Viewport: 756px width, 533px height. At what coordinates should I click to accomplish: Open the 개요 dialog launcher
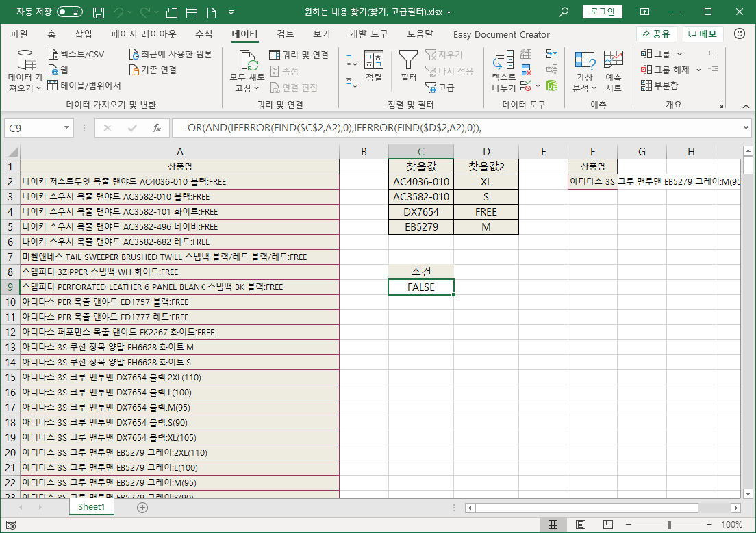720,105
